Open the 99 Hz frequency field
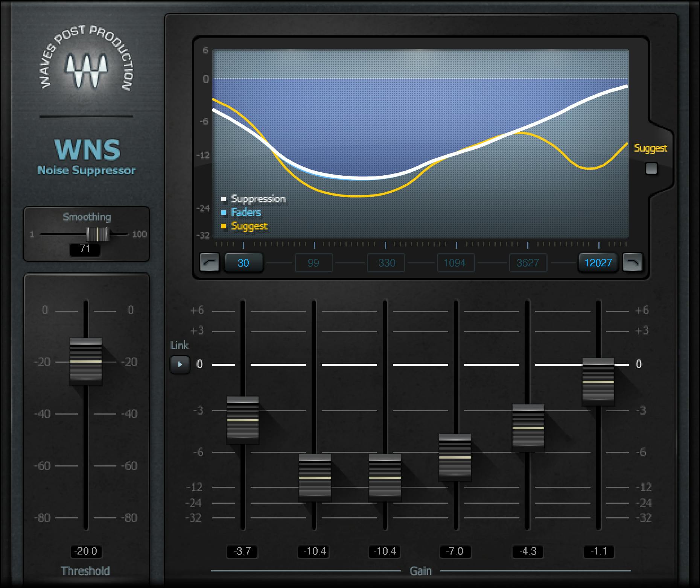 [x=314, y=263]
